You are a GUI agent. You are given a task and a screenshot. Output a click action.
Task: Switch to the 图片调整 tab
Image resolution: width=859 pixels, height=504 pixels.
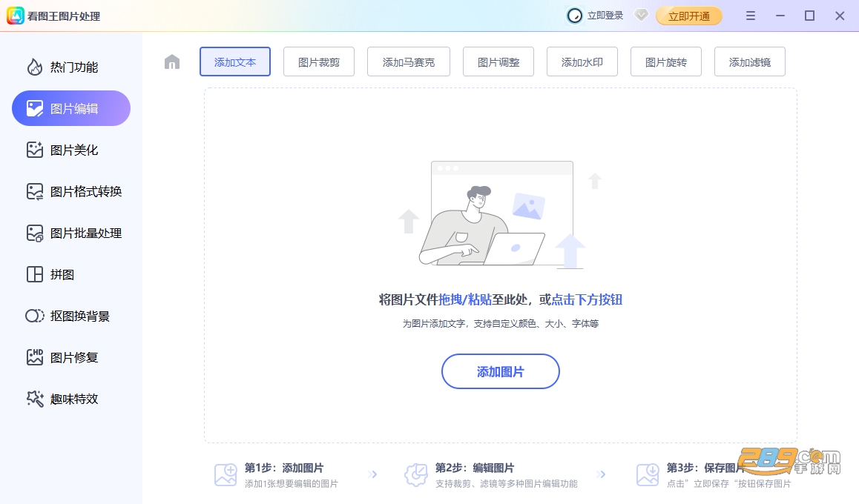click(498, 62)
